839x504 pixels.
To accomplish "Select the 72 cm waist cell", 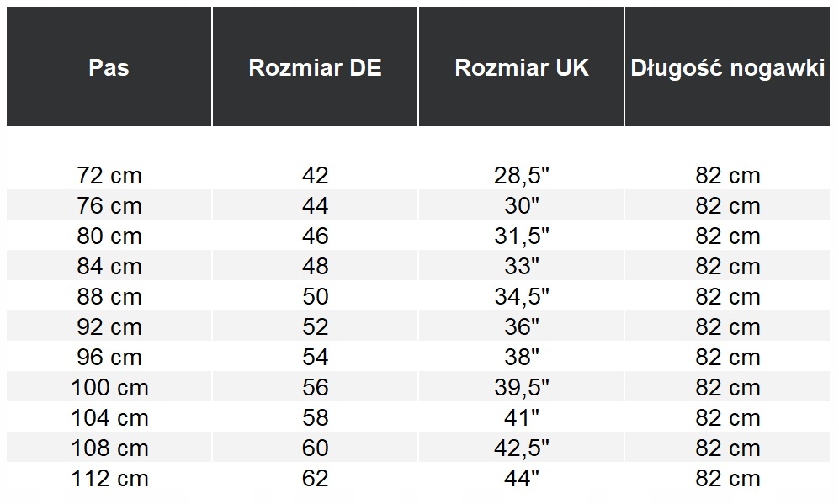I will point(109,176).
